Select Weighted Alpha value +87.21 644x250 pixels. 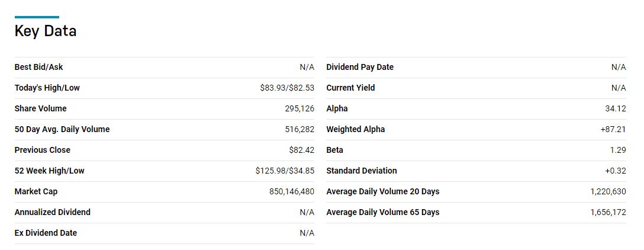[613, 130]
